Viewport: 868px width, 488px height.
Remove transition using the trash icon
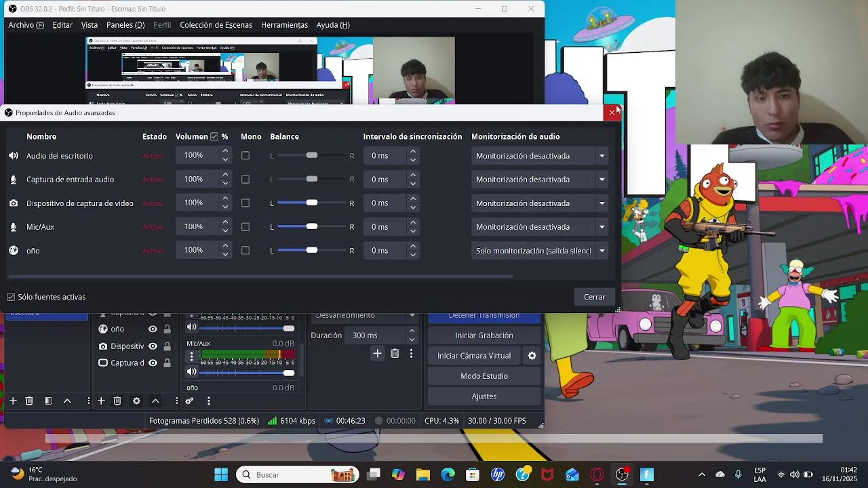coord(395,354)
